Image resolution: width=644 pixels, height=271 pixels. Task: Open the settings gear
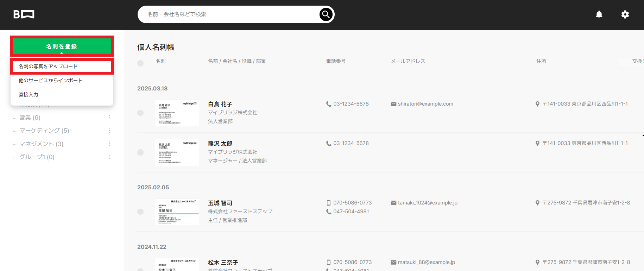click(625, 14)
